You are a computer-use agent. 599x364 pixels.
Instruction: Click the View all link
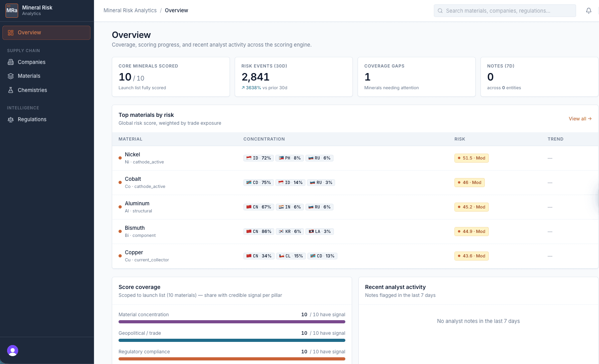[x=580, y=119]
